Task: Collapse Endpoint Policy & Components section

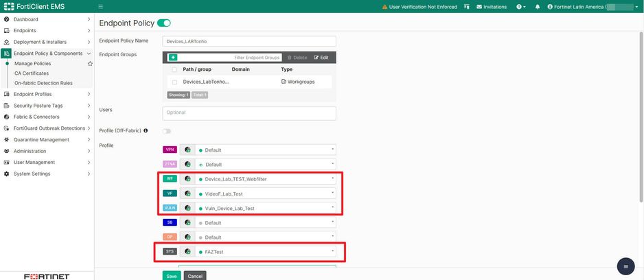Action: click(x=89, y=54)
